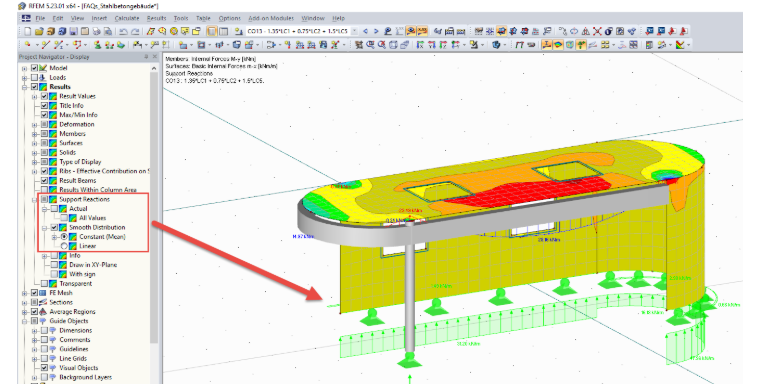This screenshot has height=384, width=760.
Task: Toggle the Table display icon
Action: click(x=223, y=31)
